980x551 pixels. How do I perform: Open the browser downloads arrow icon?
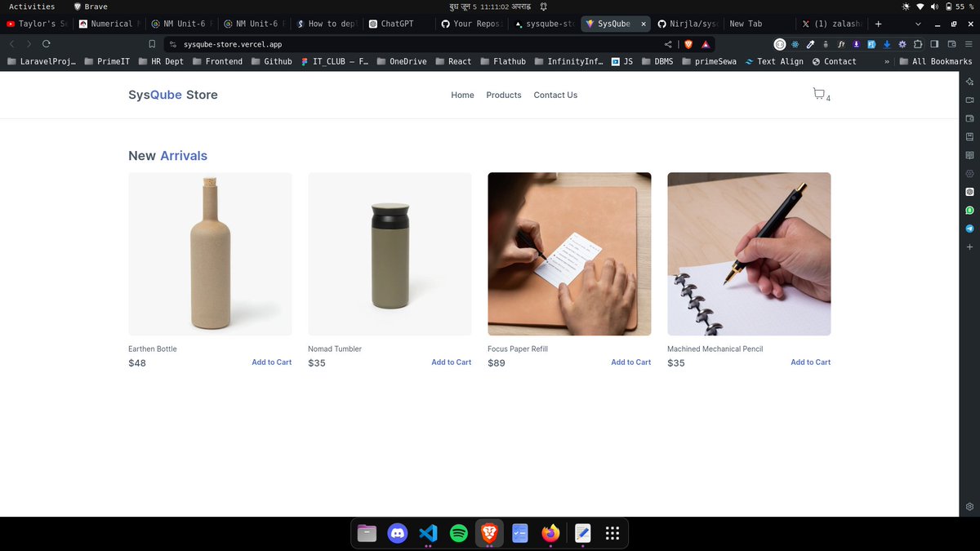point(887,44)
